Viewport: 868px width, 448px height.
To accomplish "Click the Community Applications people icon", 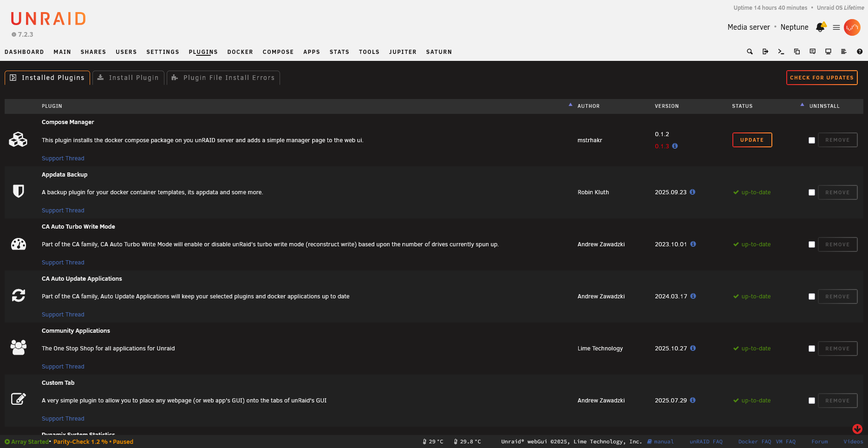I will (19, 348).
